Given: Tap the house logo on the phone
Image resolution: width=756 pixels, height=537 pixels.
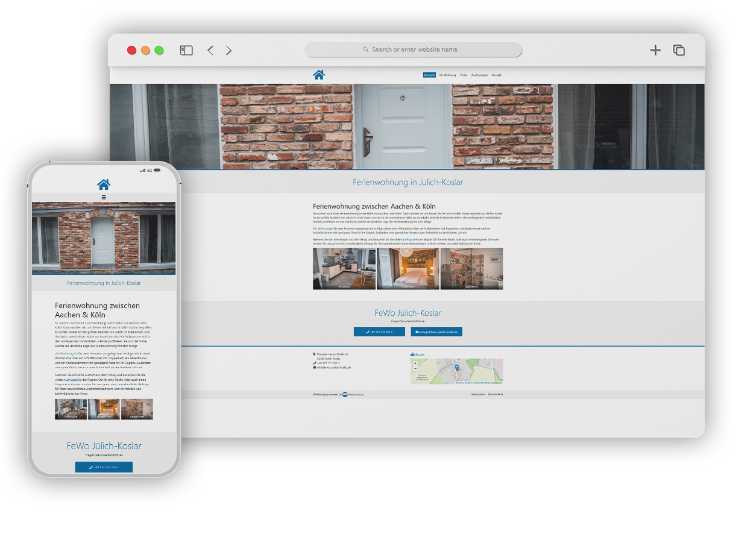Looking at the screenshot, I should [x=104, y=184].
